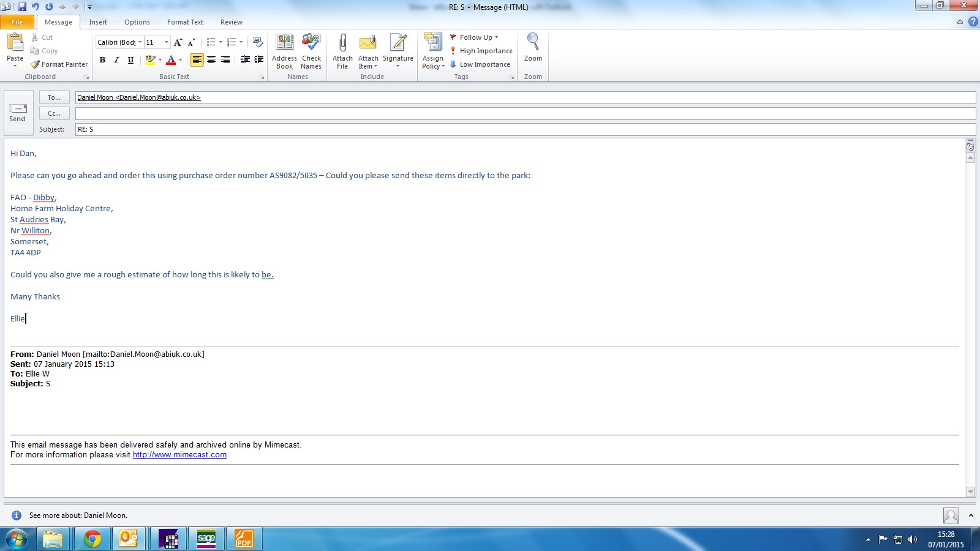Click the Paste clipboard icon
980x551 pixels.
pyautogui.click(x=15, y=43)
